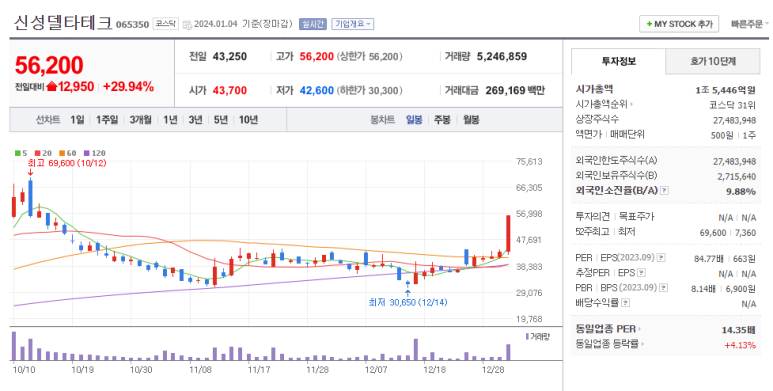Click the 시가총액 value 1조 5,446억원

point(725,90)
